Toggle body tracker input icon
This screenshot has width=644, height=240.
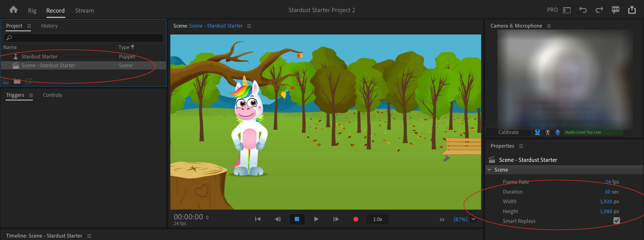point(547,132)
